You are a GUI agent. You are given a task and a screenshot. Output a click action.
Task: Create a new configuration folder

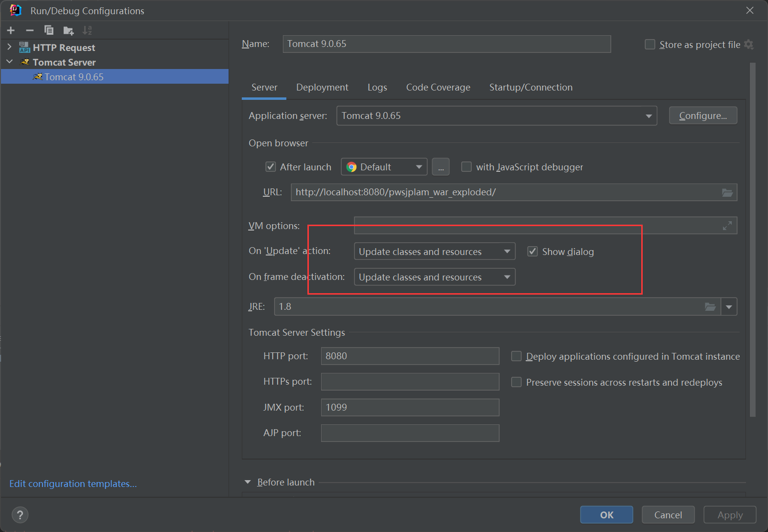click(x=69, y=31)
